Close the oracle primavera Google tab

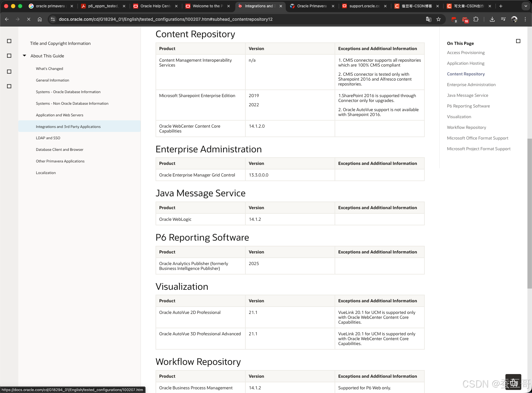pyautogui.click(x=72, y=6)
